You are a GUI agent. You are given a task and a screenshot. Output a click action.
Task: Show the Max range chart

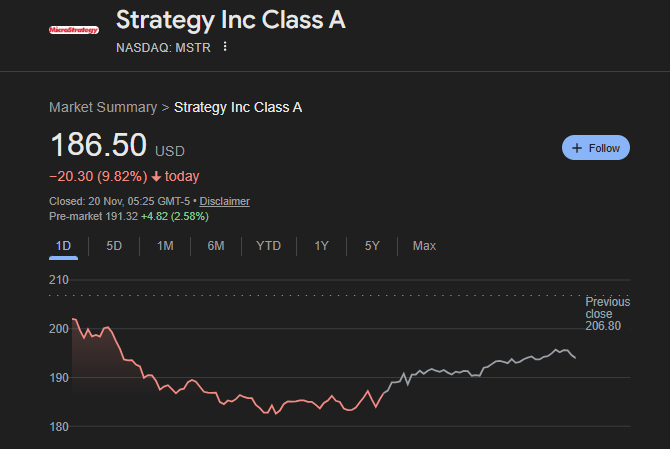click(424, 246)
